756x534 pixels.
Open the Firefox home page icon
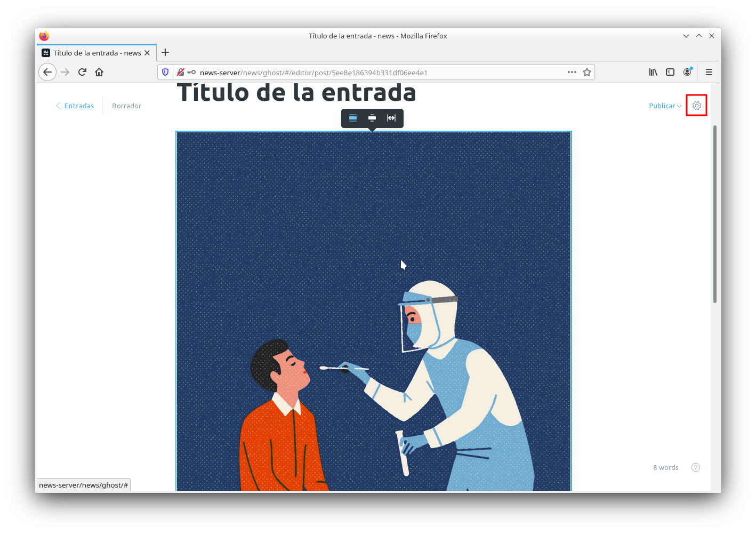tap(99, 72)
